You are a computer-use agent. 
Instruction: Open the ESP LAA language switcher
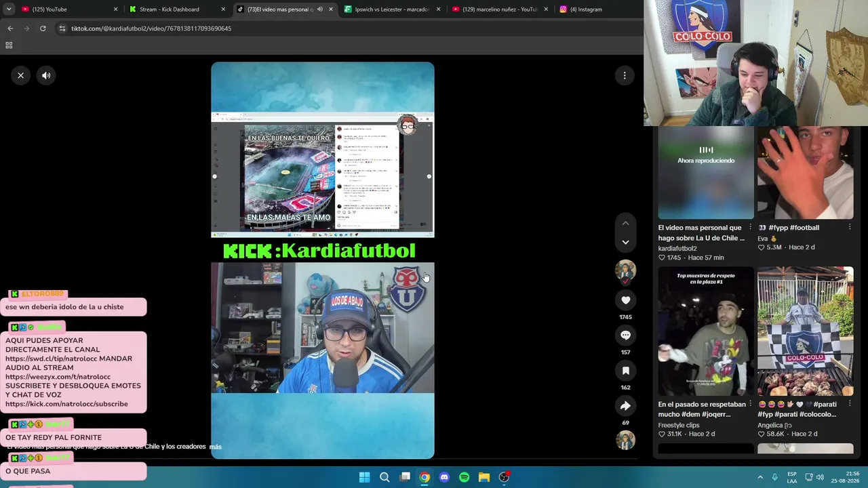(792, 478)
